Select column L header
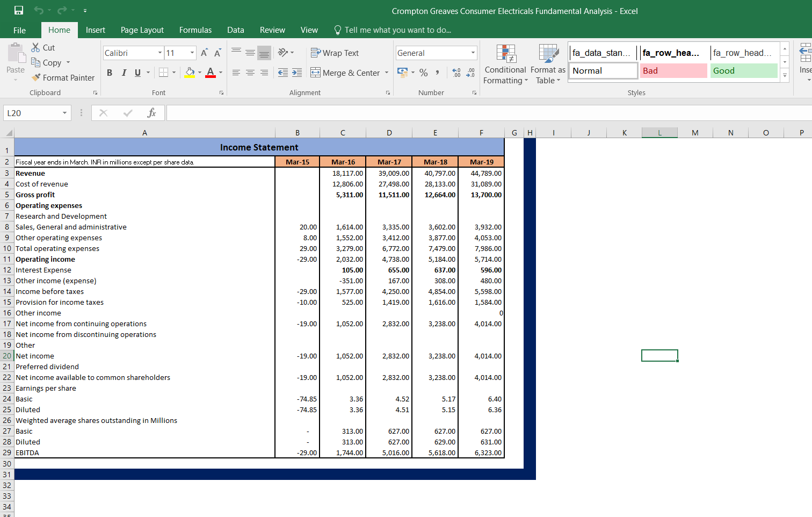The image size is (812, 517). click(659, 133)
